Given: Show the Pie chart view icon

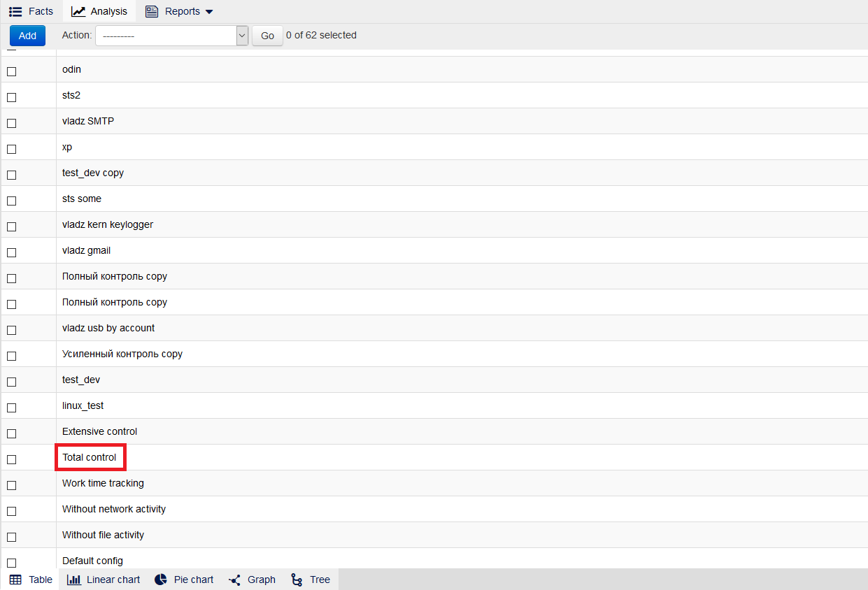Looking at the screenshot, I should 161,580.
